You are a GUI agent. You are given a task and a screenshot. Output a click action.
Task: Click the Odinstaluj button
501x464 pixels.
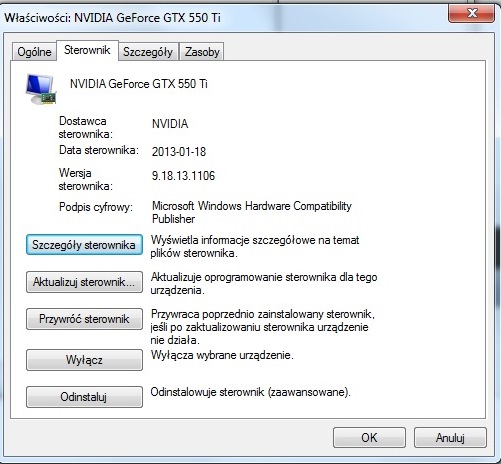(84, 397)
